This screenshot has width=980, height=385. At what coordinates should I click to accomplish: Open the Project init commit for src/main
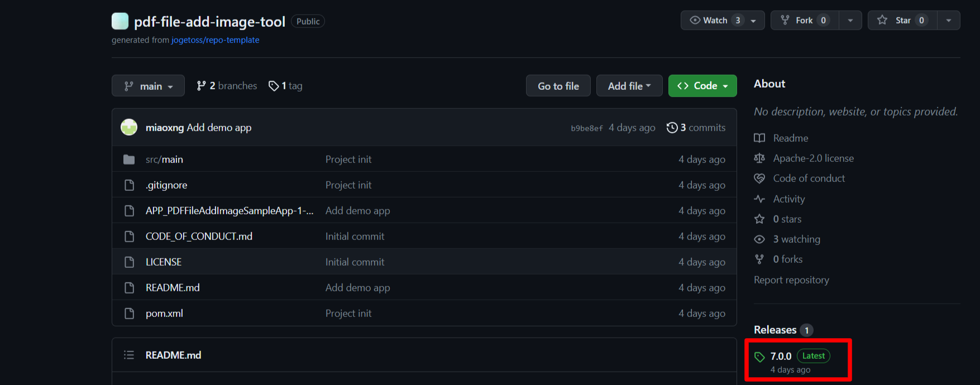348,160
